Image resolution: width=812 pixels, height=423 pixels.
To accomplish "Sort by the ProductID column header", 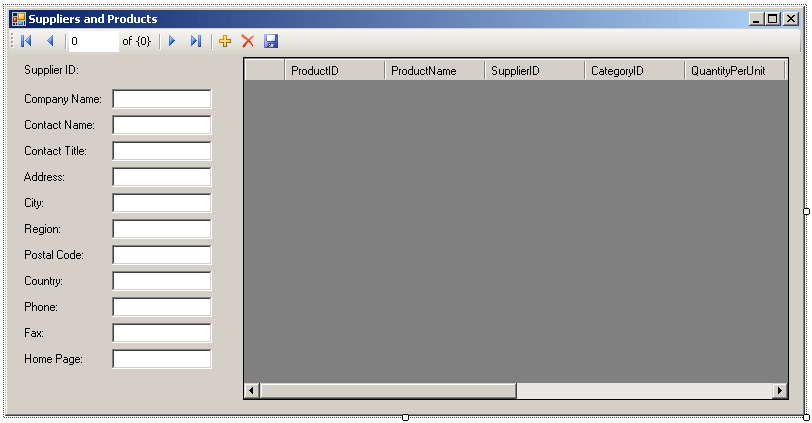I will point(334,71).
